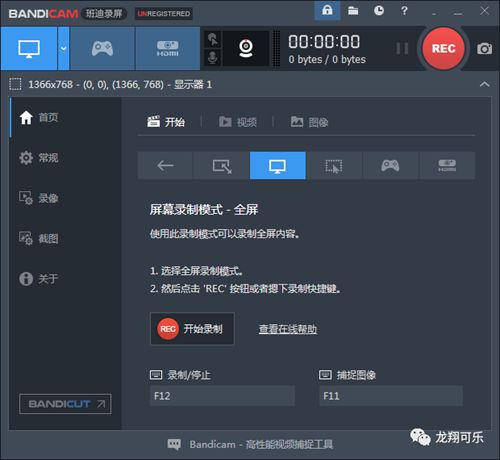Switch to the 视频 tab
Viewport: 500px width, 460px height.
238,122
